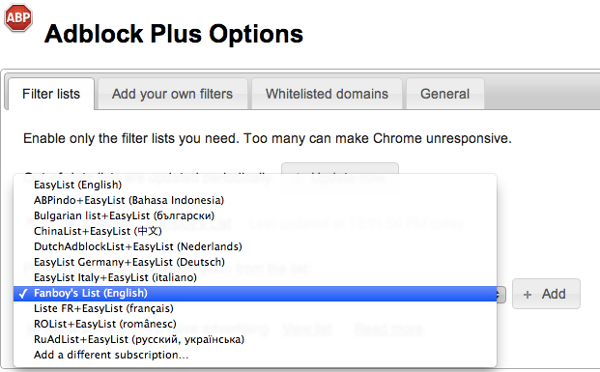The image size is (600, 372).
Task: Pick RuAdList+EasyList Russian Ukrainian option
Action: tap(255, 339)
